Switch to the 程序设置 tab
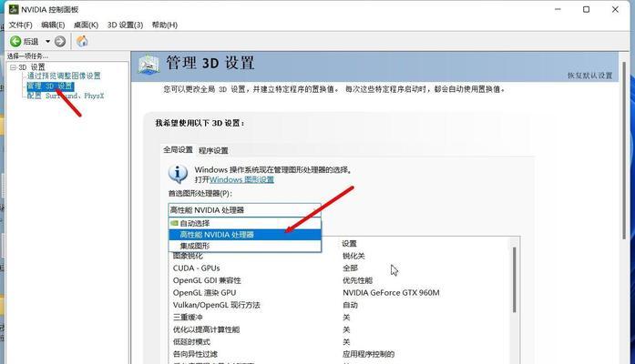The height and width of the screenshot is (364, 635). click(x=213, y=150)
